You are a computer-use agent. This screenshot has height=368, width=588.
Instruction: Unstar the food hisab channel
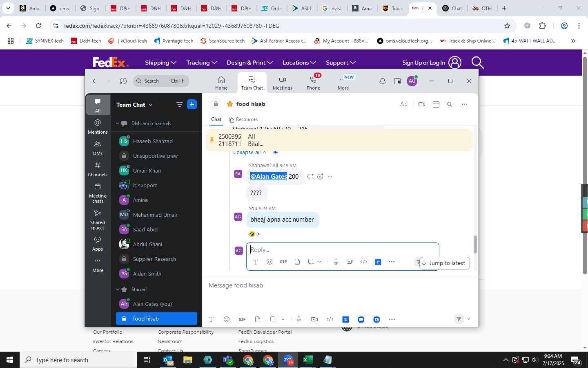(x=230, y=104)
